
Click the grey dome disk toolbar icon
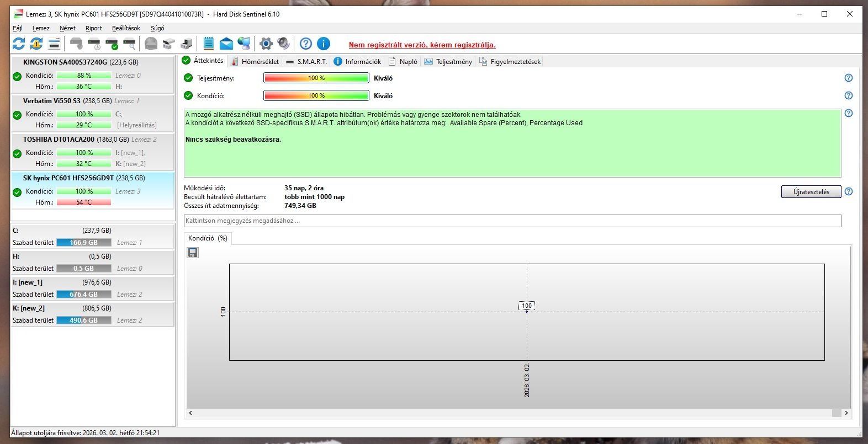[151, 44]
